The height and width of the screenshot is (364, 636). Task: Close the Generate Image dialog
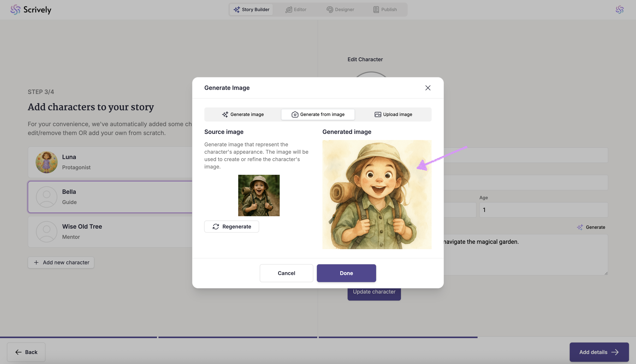click(428, 88)
